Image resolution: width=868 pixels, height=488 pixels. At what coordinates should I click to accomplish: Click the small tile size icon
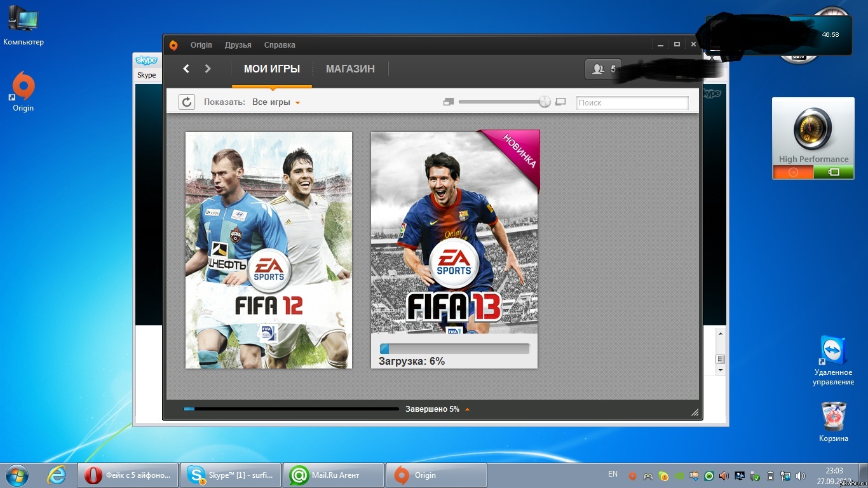449,102
